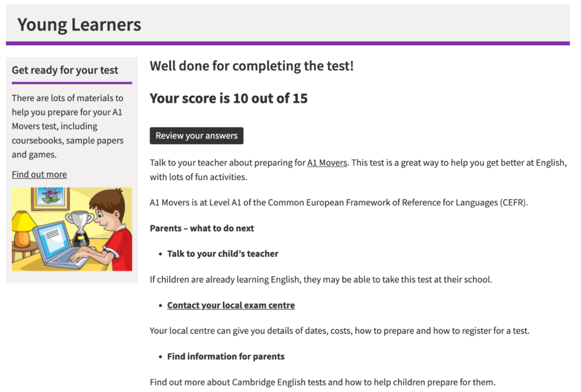Open Contact your local exam centre link
Viewport: 581px width, 392px height.
(x=231, y=305)
